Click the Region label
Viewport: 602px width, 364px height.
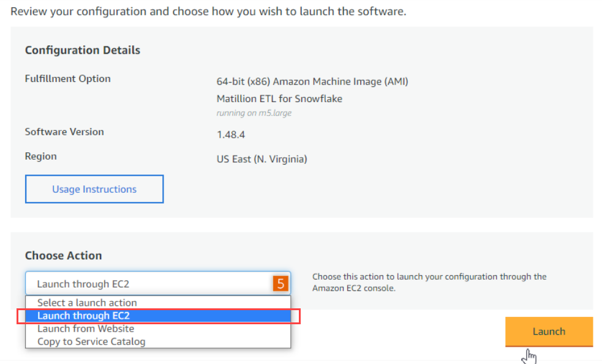click(40, 157)
